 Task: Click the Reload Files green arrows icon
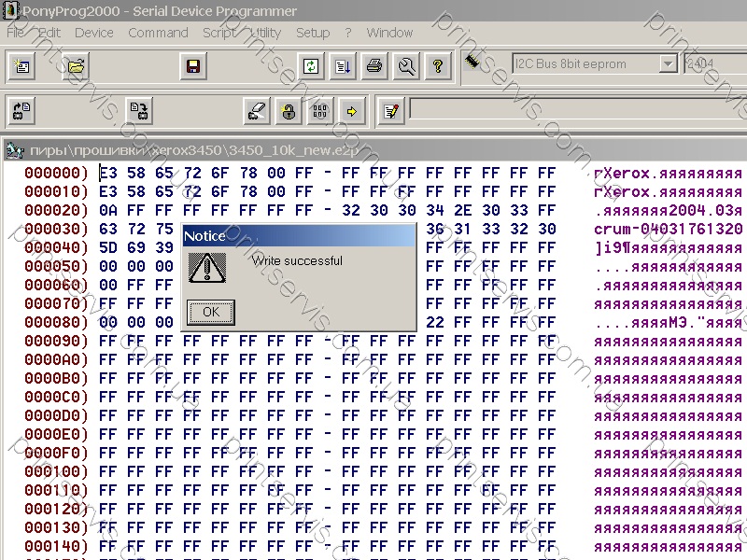click(x=311, y=65)
